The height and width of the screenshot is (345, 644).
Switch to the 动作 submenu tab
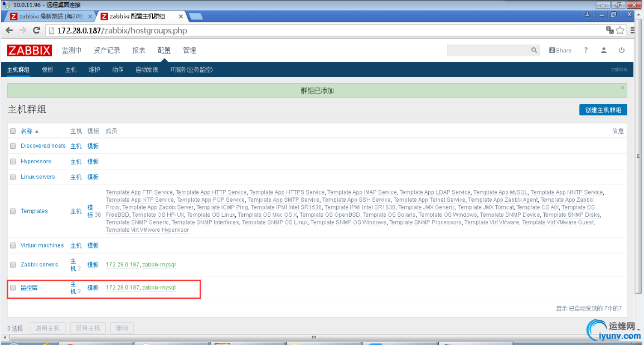coord(118,70)
